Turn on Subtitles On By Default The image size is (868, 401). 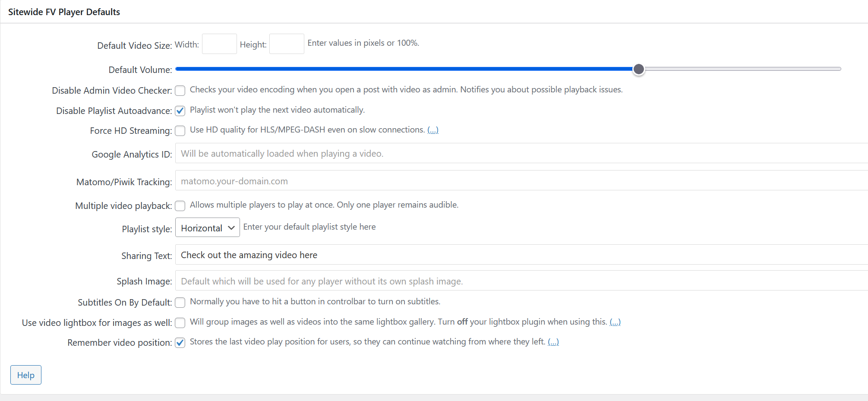(180, 303)
